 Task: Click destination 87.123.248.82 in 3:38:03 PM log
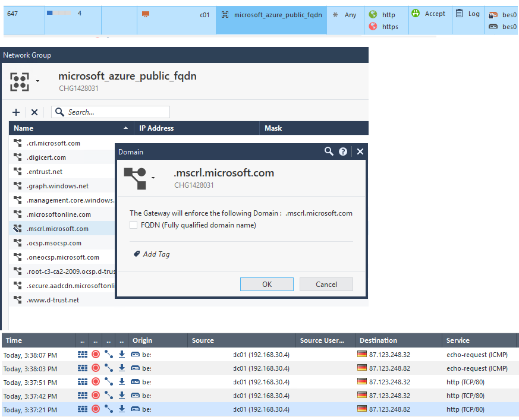(389, 368)
